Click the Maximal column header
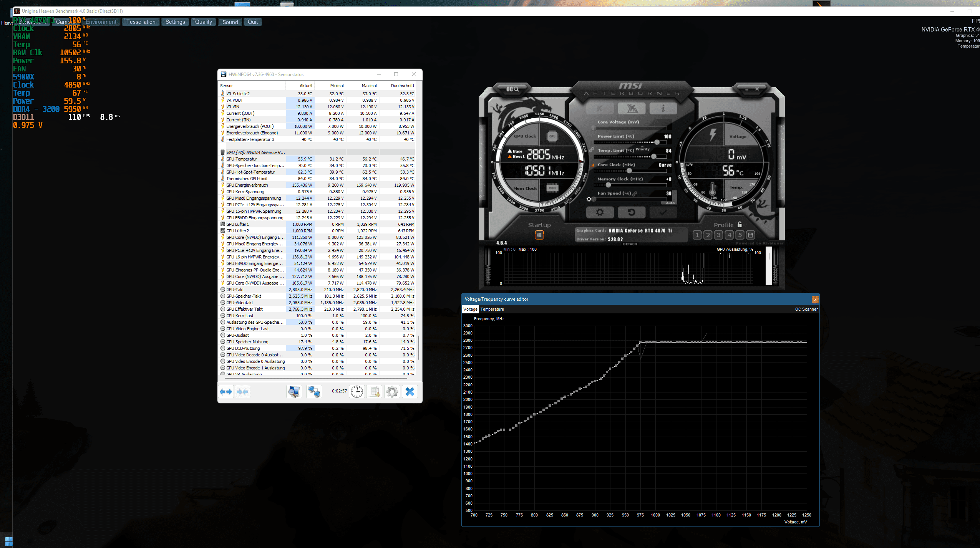 pos(362,86)
